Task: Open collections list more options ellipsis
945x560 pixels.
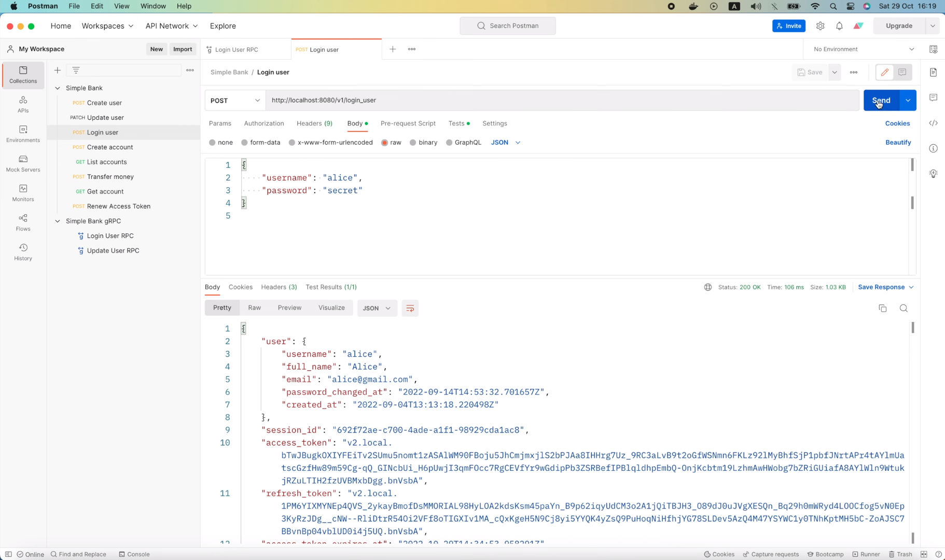Action: pos(190,70)
